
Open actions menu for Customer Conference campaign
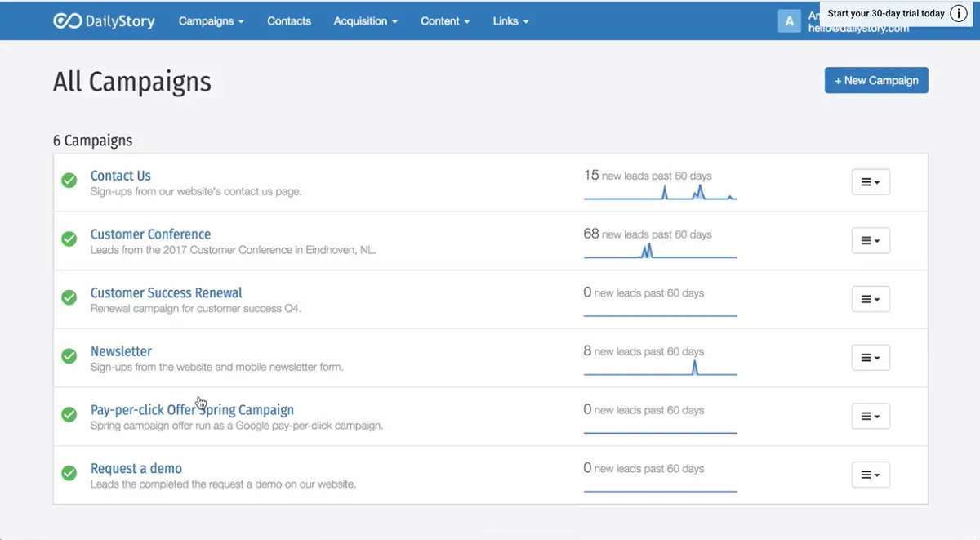click(871, 241)
